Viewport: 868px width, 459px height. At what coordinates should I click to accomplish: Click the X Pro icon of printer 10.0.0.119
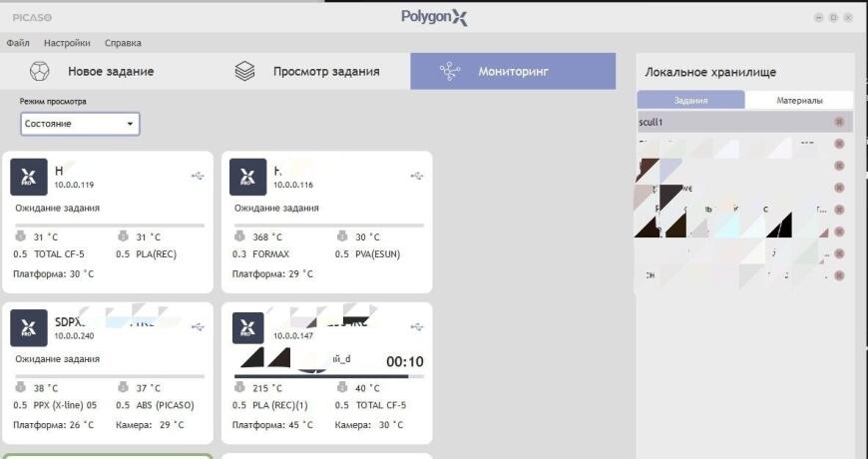click(x=29, y=178)
